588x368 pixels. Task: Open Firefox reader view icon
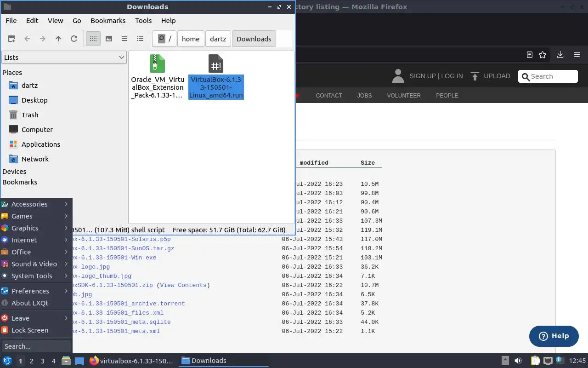tap(530, 55)
